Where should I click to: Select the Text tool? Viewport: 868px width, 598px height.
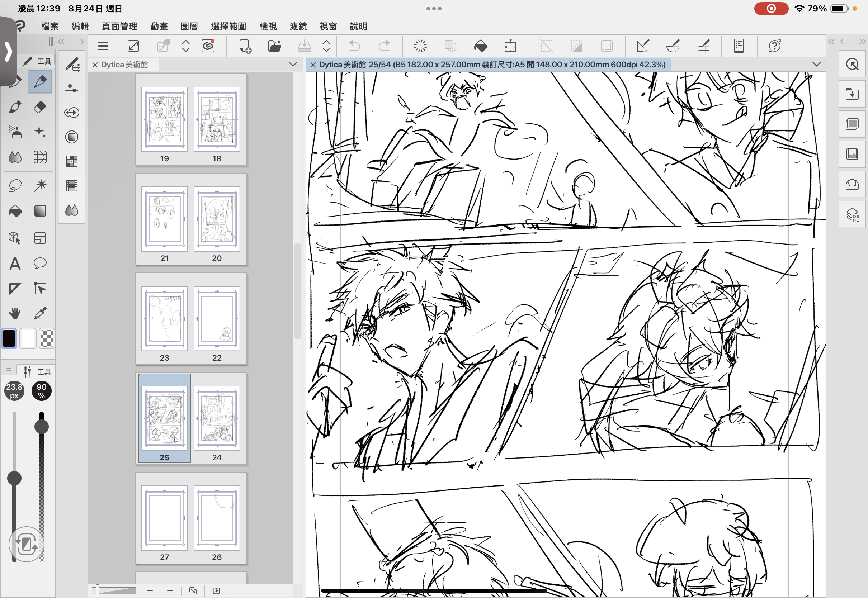click(15, 264)
